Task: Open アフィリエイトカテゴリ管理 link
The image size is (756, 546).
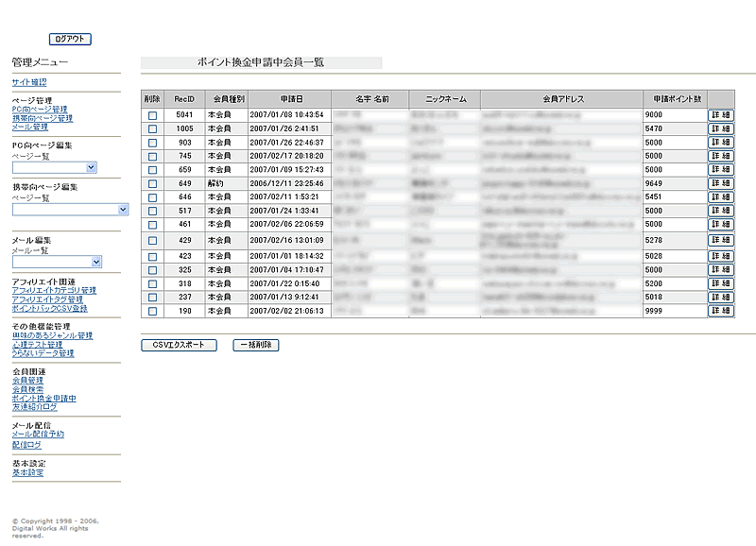Action: (54, 291)
